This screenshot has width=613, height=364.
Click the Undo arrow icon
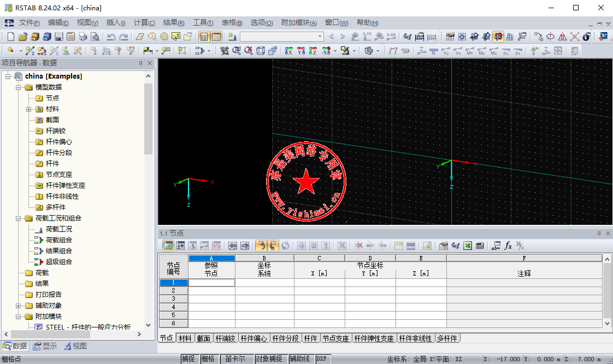click(111, 37)
